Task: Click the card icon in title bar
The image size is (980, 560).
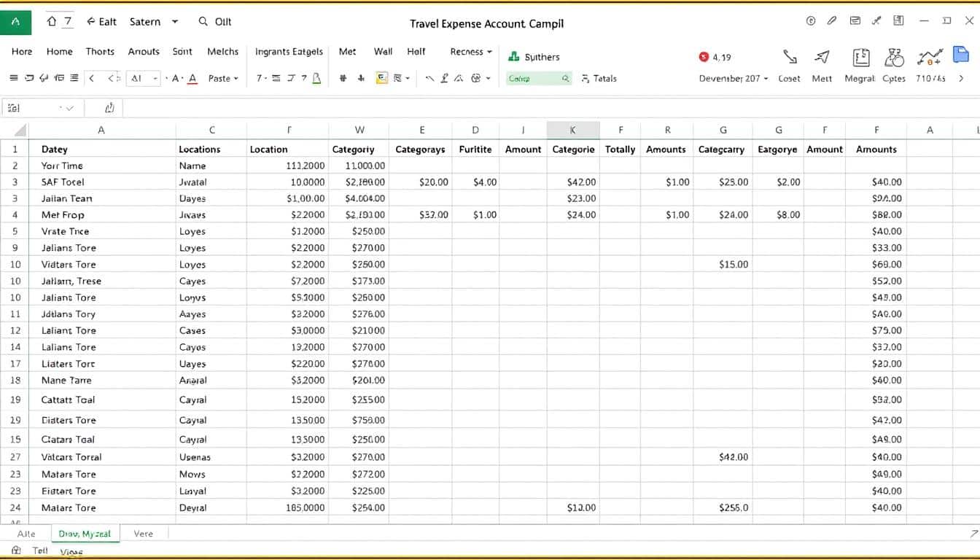Action: (855, 21)
